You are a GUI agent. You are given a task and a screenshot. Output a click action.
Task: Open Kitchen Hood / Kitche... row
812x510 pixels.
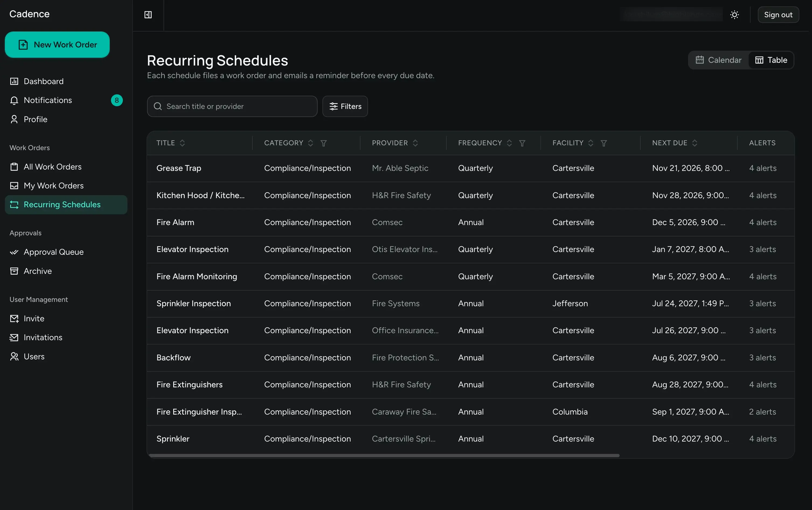471,195
